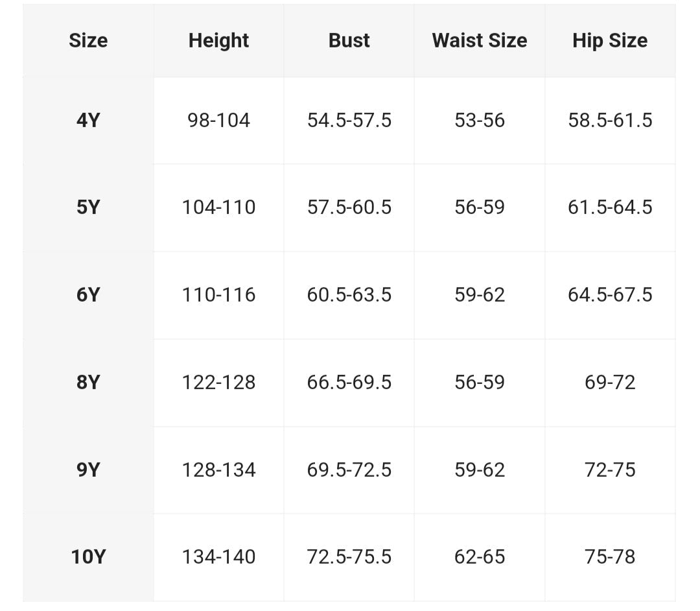Click the 57.5-60.5 bust value
The image size is (700, 611).
click(x=349, y=208)
